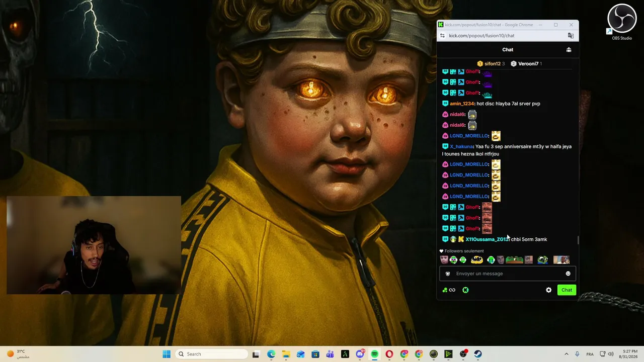Image resolution: width=644 pixels, height=362 pixels.
Task: Open File Explorer from the taskbar
Action: (x=286, y=354)
